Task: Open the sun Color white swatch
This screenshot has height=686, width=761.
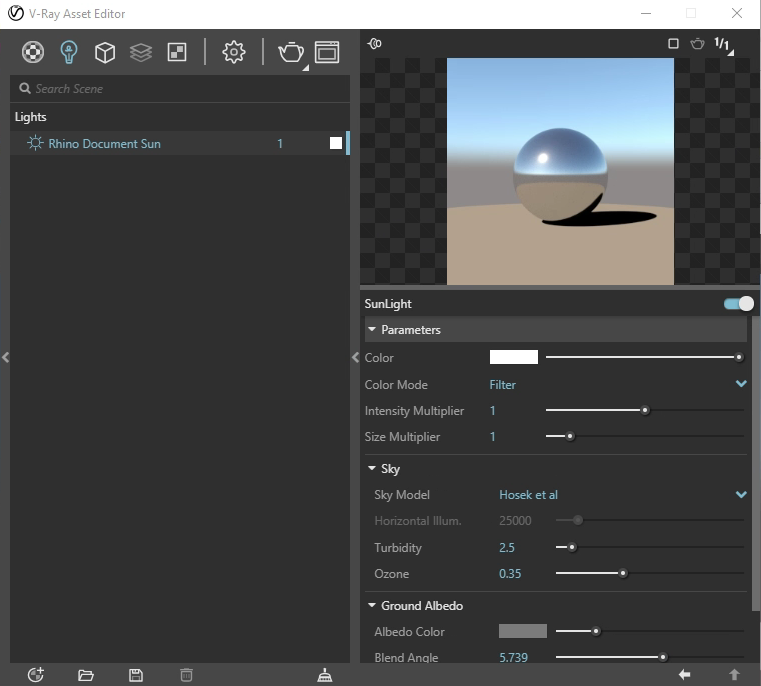Action: (513, 357)
